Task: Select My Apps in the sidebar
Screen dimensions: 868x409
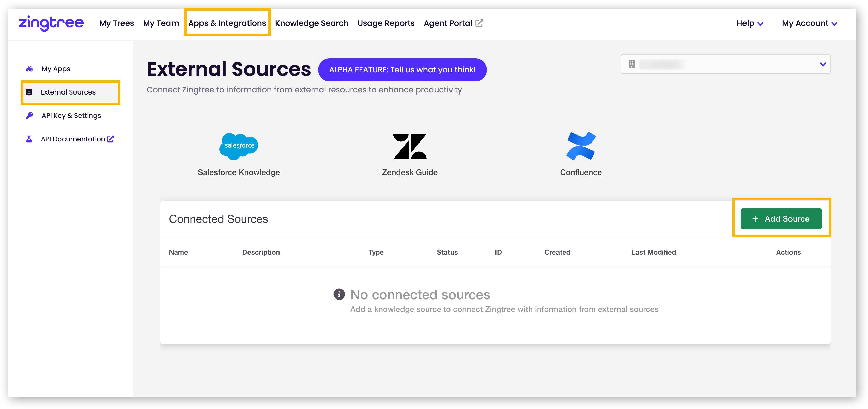Action: point(56,69)
